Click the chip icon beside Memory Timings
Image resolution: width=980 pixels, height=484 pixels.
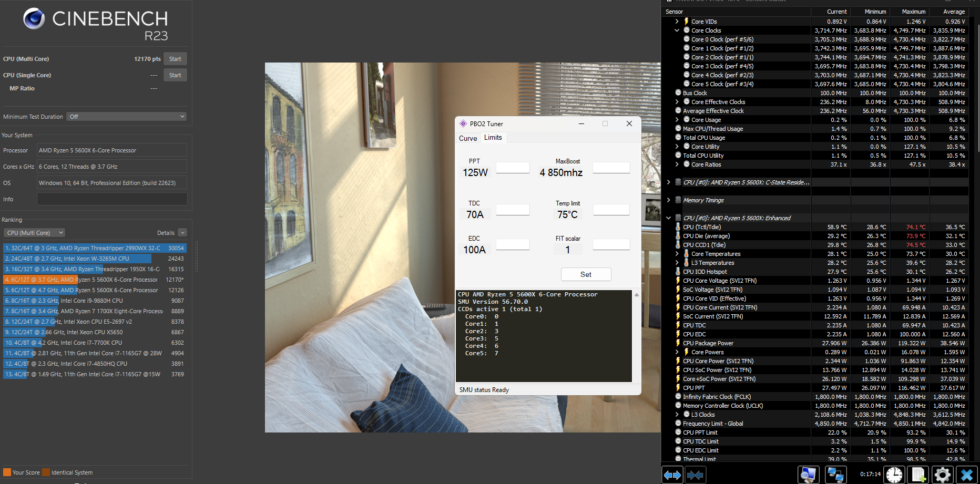(678, 200)
